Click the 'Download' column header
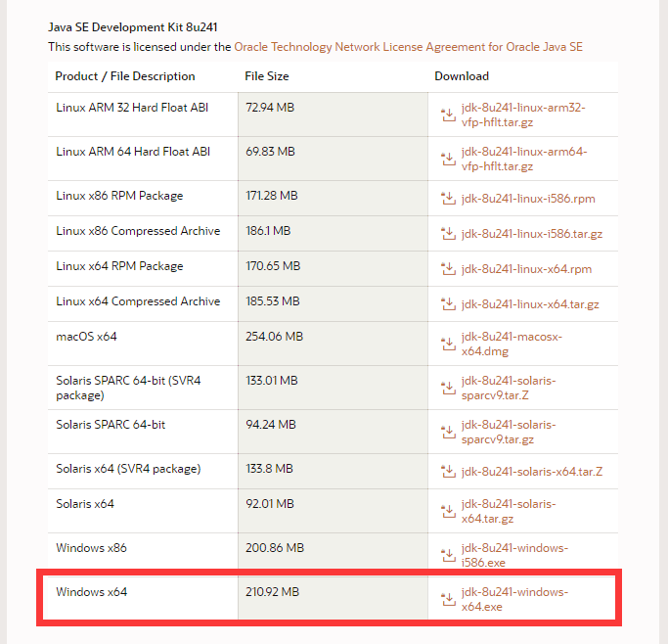Viewport: 668px width, 644px height. pos(462,76)
